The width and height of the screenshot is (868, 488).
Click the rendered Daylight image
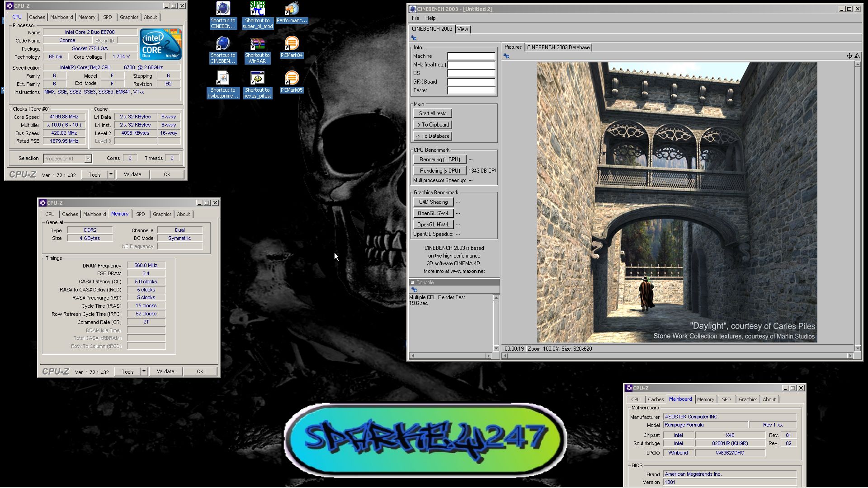click(x=677, y=202)
